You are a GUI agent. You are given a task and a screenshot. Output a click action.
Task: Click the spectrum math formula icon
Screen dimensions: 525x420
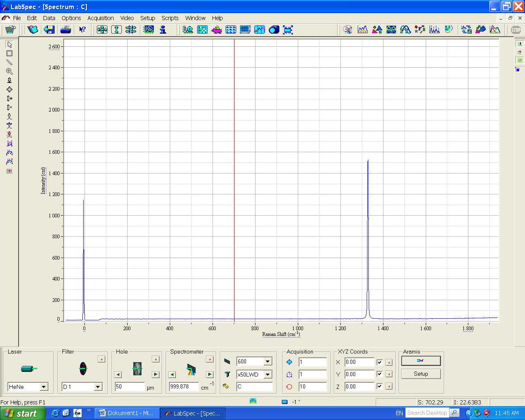[420, 30]
